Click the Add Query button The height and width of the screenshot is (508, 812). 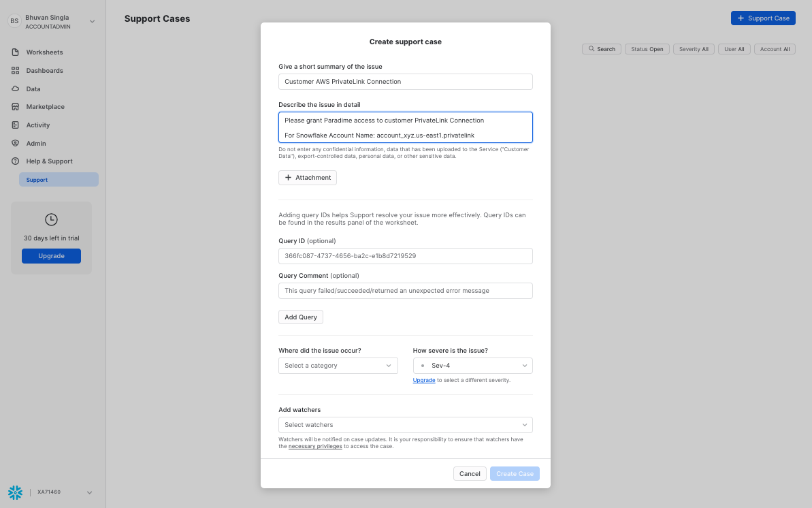300,317
